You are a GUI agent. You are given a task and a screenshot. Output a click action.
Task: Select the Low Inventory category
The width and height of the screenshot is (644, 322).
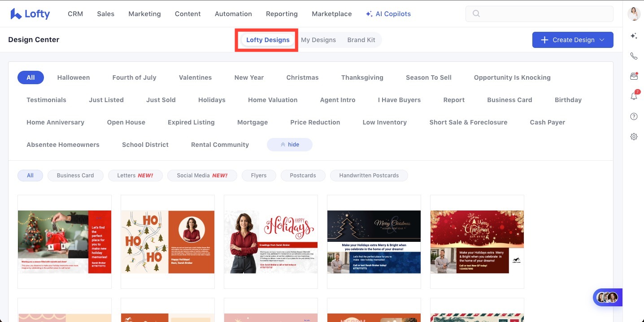[384, 122]
